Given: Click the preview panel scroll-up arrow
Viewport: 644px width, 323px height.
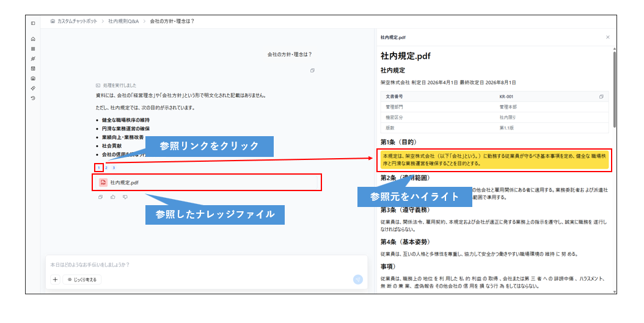Looking at the screenshot, I should click(x=615, y=48).
